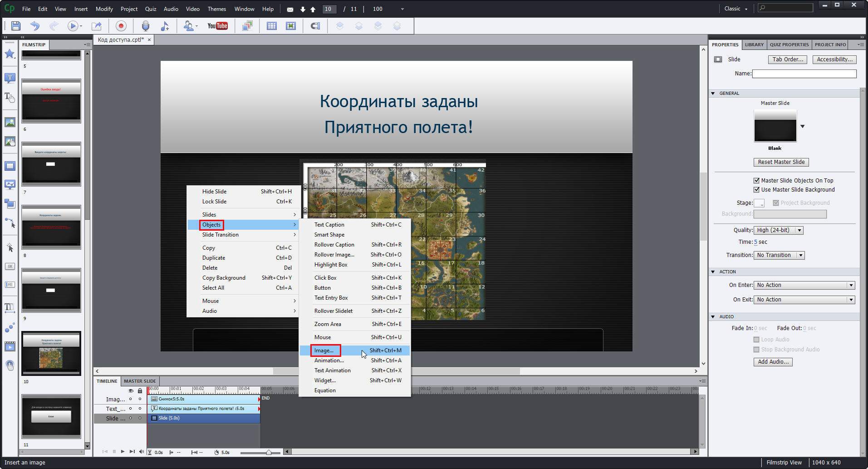Click the Reset Master Slide button
The height and width of the screenshot is (469, 868).
(x=781, y=162)
